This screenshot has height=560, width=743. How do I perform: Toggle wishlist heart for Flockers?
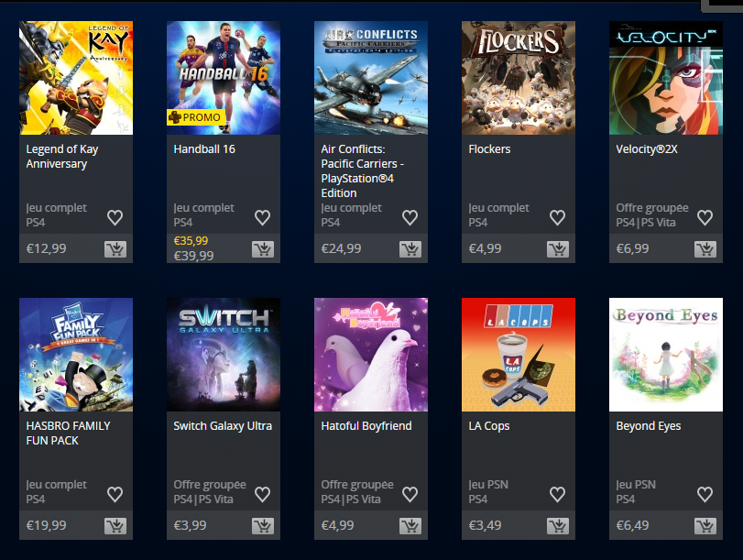coord(558,217)
